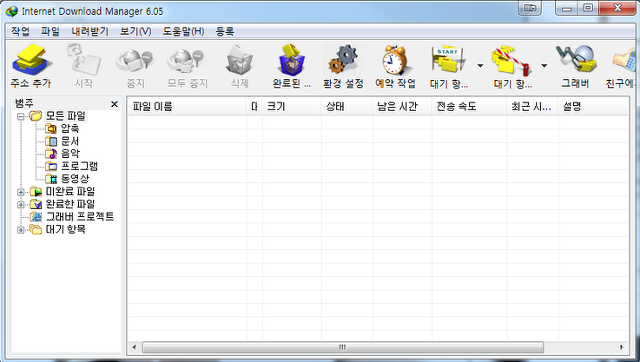Open the 보기(V) menu
This screenshot has height=362, width=640.
point(136,31)
